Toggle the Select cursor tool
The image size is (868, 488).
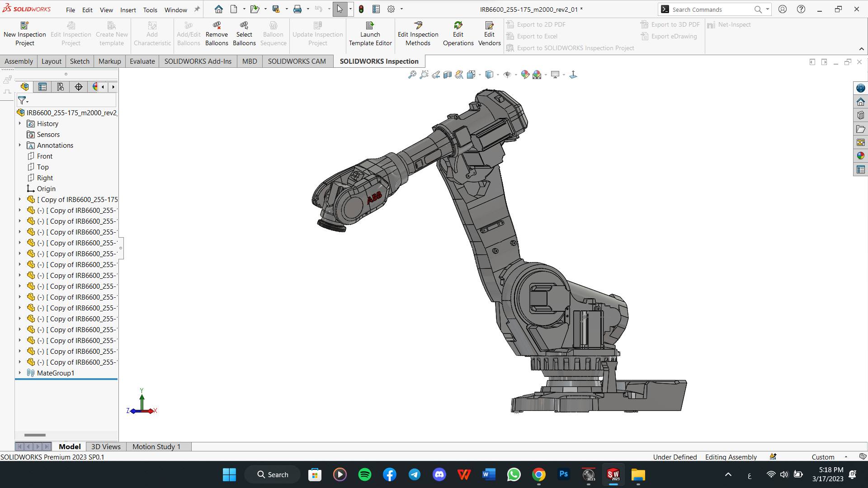tap(340, 9)
